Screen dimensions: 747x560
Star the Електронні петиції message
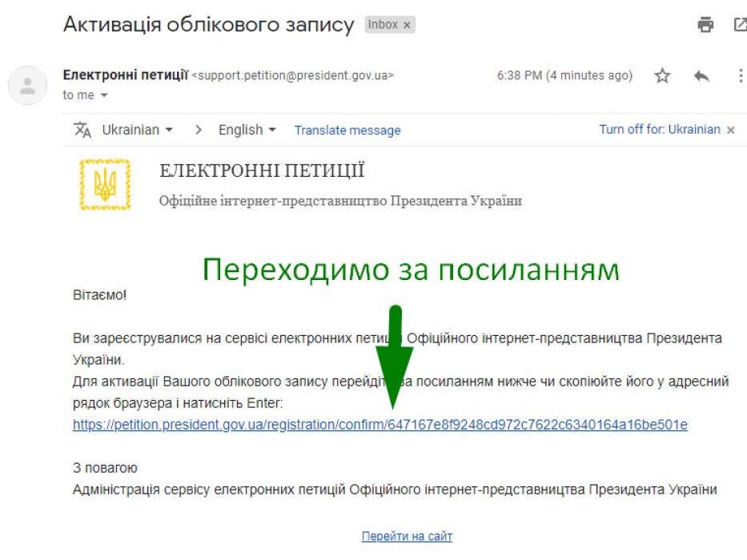click(662, 76)
